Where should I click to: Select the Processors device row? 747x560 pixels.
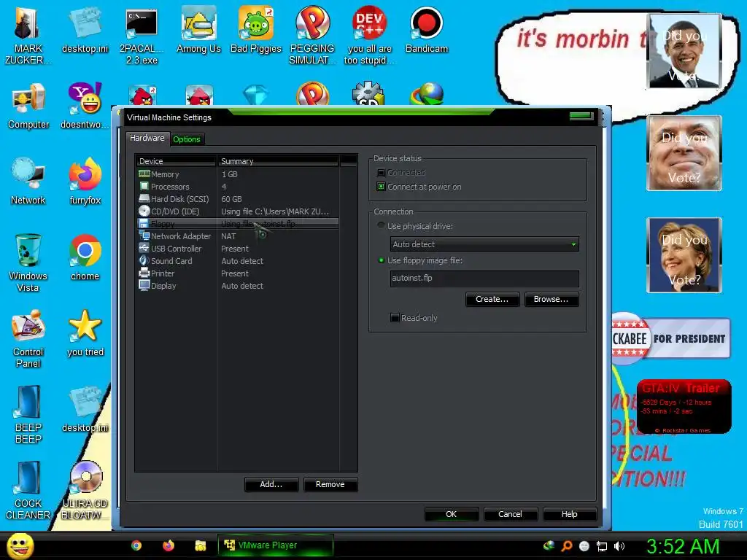click(x=239, y=187)
